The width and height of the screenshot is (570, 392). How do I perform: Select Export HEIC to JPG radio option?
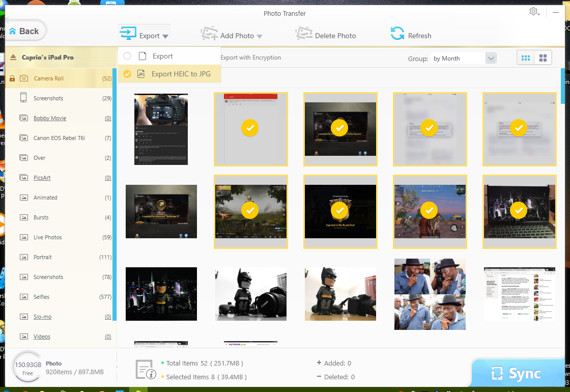[127, 74]
